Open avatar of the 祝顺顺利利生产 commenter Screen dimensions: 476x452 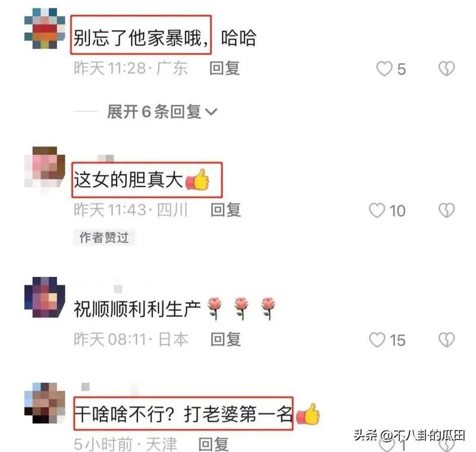point(45,297)
